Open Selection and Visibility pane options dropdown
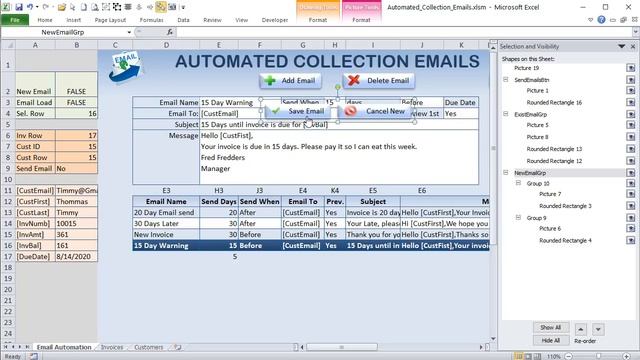This screenshot has height=360, width=640. 621,47
